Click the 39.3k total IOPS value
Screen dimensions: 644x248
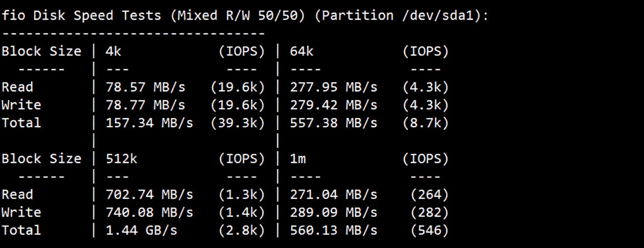click(238, 123)
